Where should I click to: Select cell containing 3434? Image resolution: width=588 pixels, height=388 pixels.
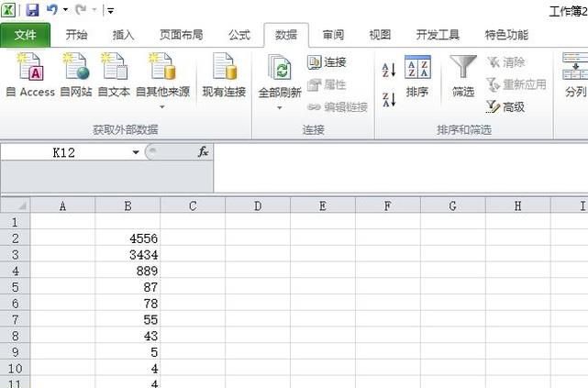coord(128,255)
